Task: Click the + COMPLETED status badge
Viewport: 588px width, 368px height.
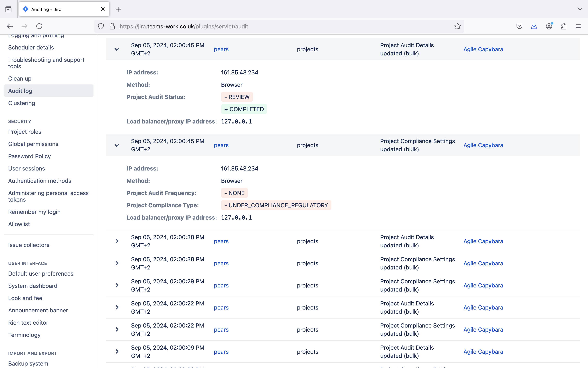Action: (x=244, y=109)
